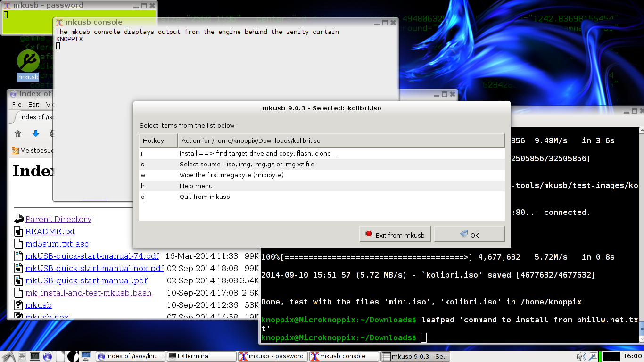Launch web browser from panel quick-launch
This screenshot has width=644, height=362.
click(47, 356)
